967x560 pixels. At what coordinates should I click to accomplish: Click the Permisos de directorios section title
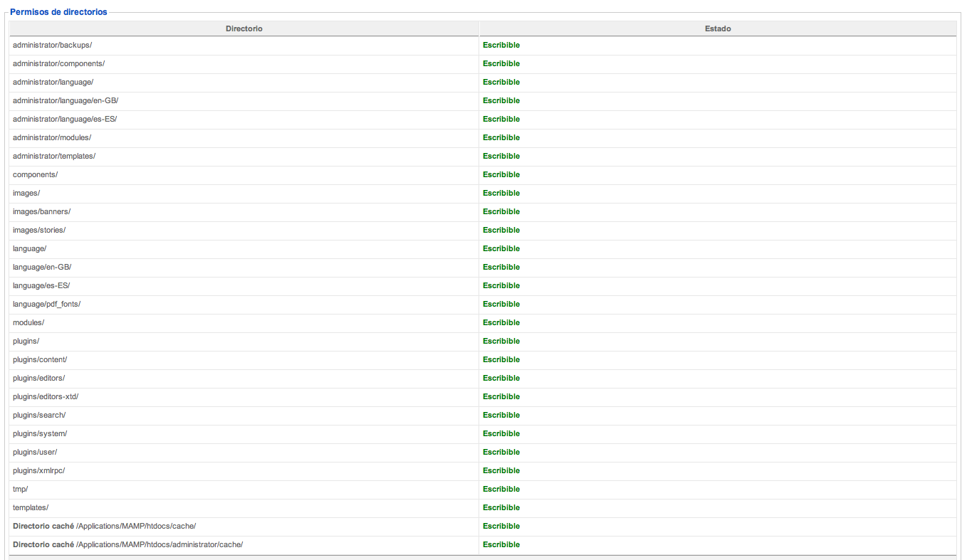tap(58, 12)
